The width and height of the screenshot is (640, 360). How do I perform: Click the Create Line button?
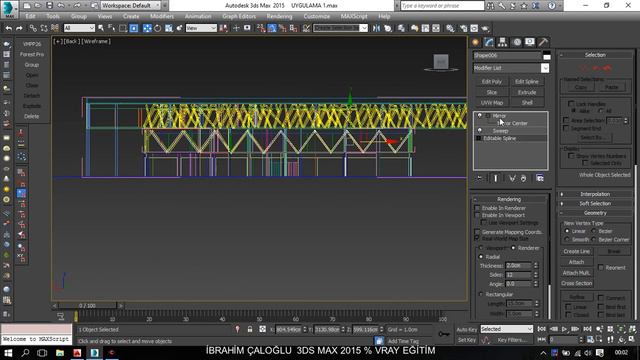click(577, 251)
